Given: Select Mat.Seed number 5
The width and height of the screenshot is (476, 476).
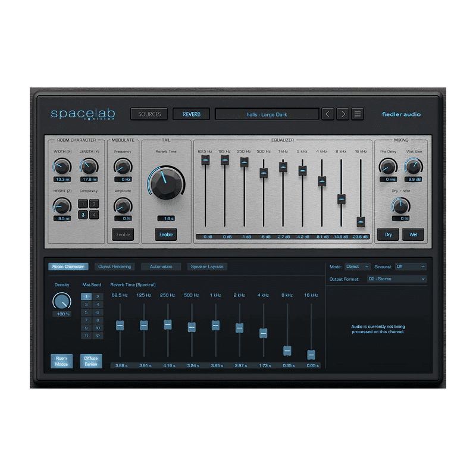Looking at the screenshot, I should click(86, 312).
